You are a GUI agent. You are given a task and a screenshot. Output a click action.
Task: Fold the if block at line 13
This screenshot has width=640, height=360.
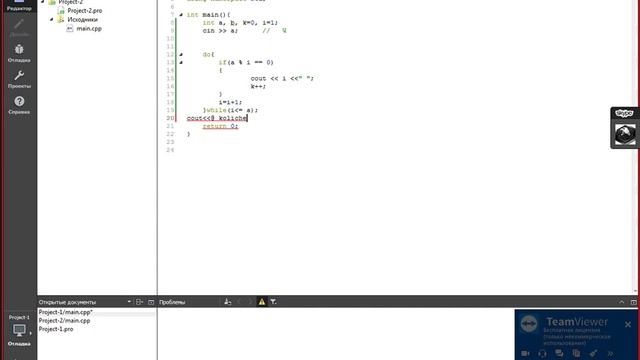(181, 62)
